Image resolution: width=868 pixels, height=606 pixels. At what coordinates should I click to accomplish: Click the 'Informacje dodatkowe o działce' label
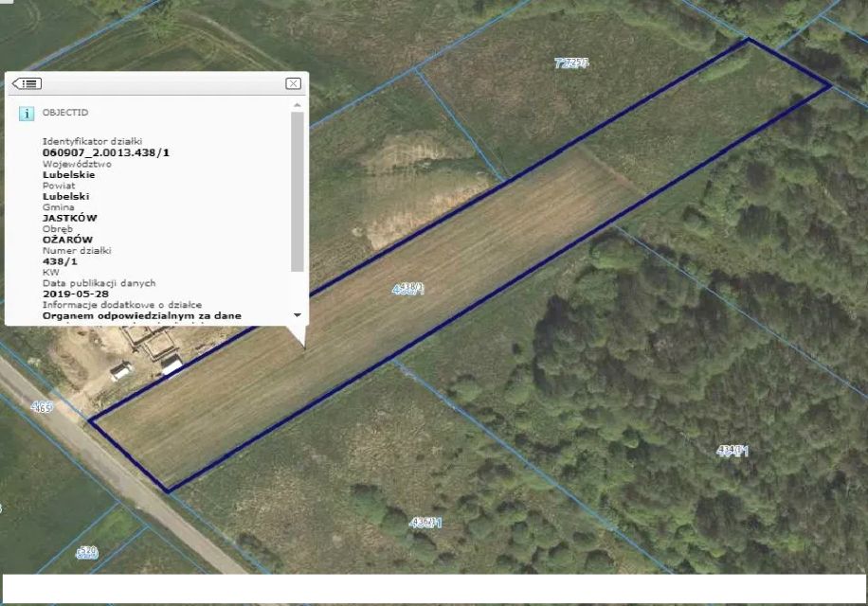(x=122, y=305)
